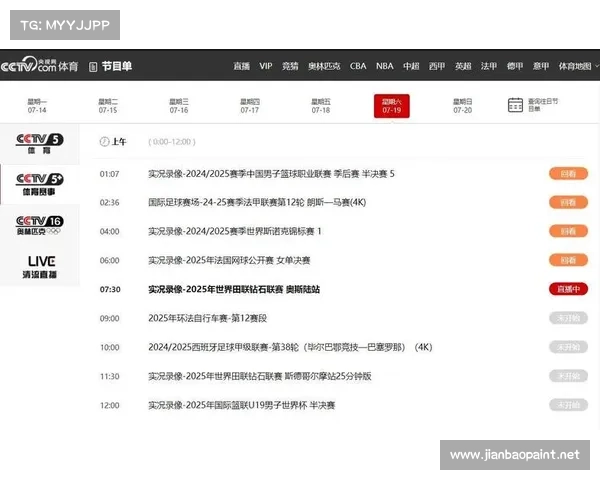Go to the 法甲 section

489,66
